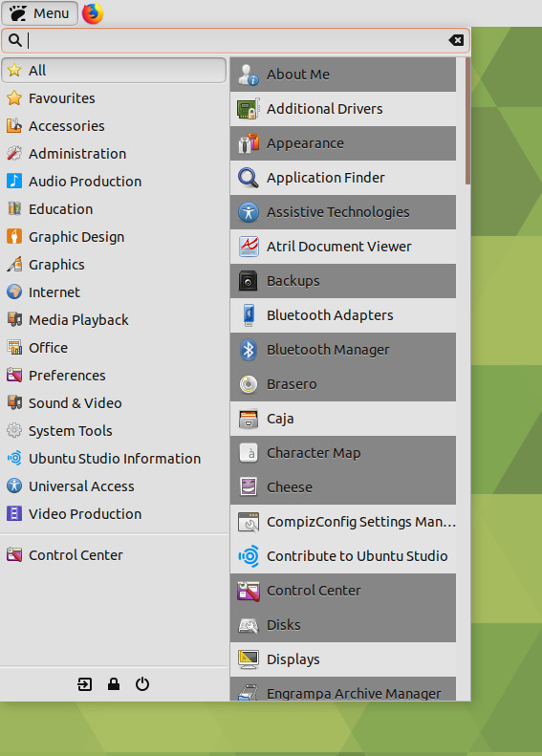542x756 pixels.
Task: Launch Firefox from the top panel
Action: pos(93,13)
